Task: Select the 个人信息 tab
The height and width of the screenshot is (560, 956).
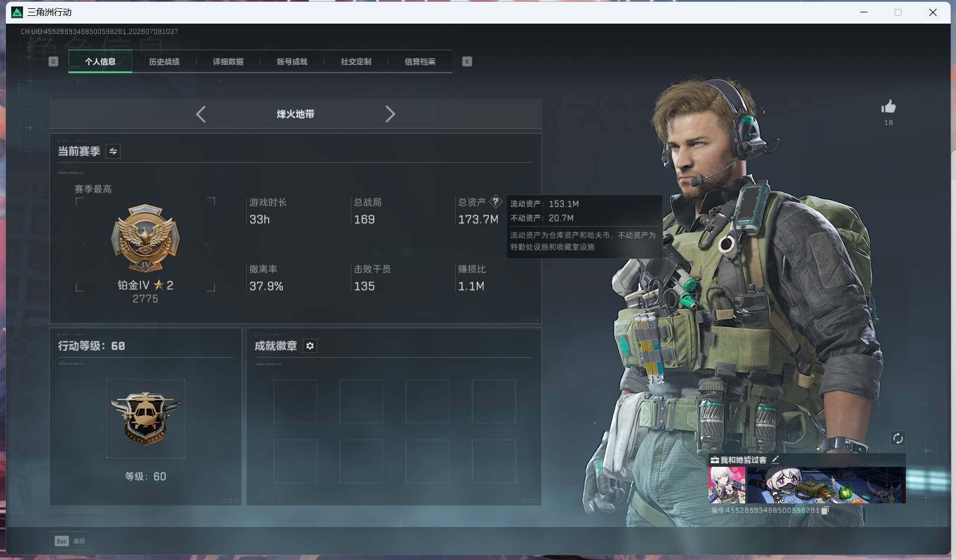Action: click(100, 61)
